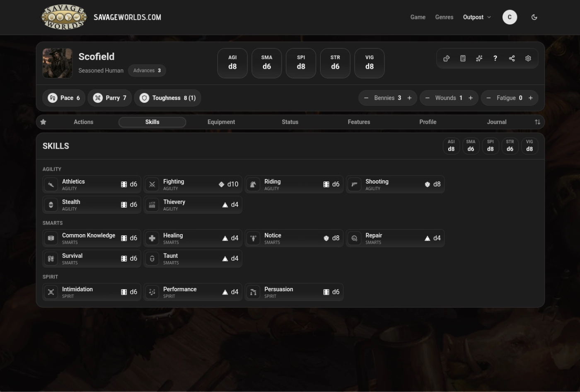This screenshot has height=392, width=580.
Task: Click the Advances 3 badge
Action: [147, 70]
